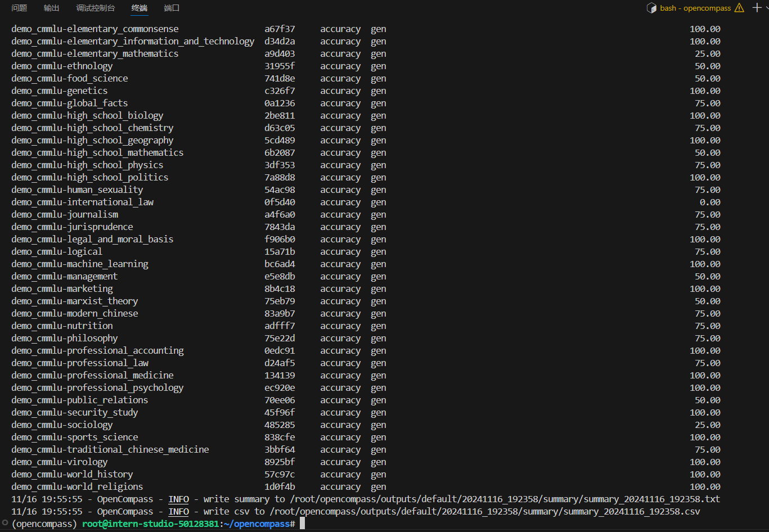This screenshot has height=532, width=769.
Task: Click the yellow warning triangle icon
Action: [739, 8]
